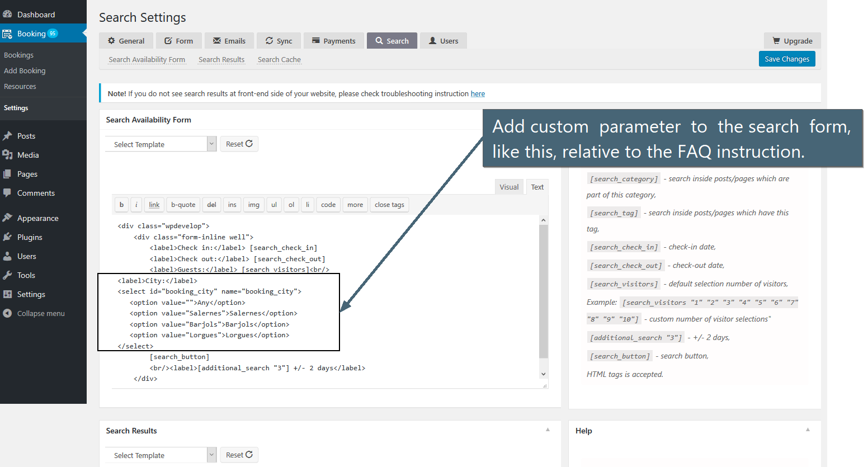Click the refresh icon on Sync tab
Image resolution: width=868 pixels, height=467 pixels.
[269, 41]
